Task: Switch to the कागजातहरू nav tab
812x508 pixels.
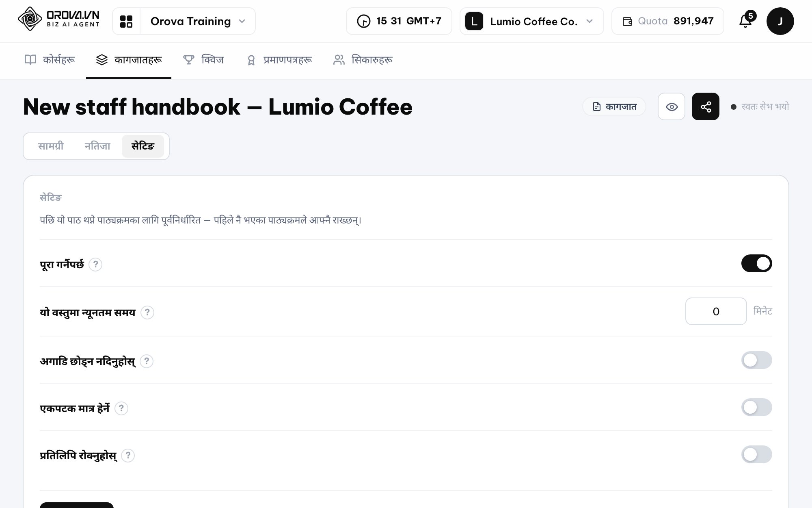Action: point(129,60)
